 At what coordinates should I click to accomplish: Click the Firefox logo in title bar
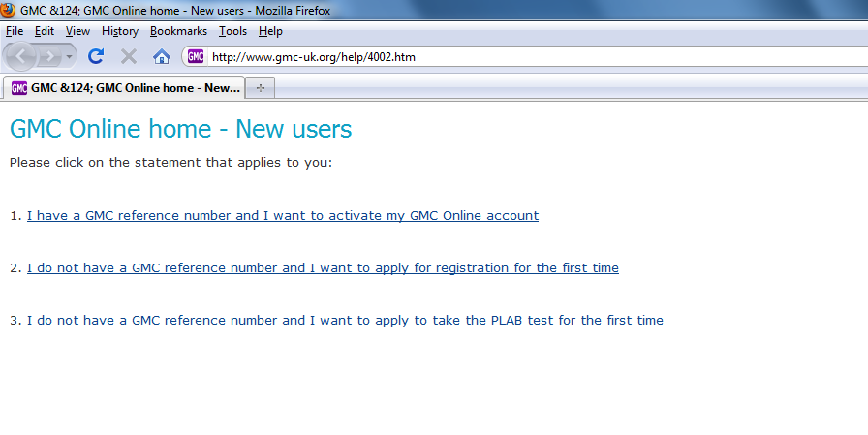point(8,10)
